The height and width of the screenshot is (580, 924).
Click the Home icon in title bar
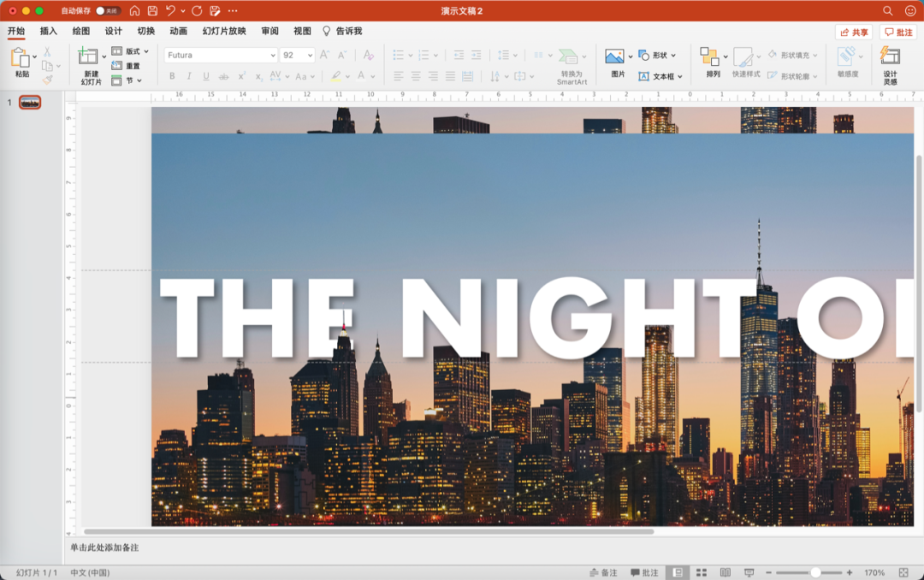[134, 10]
